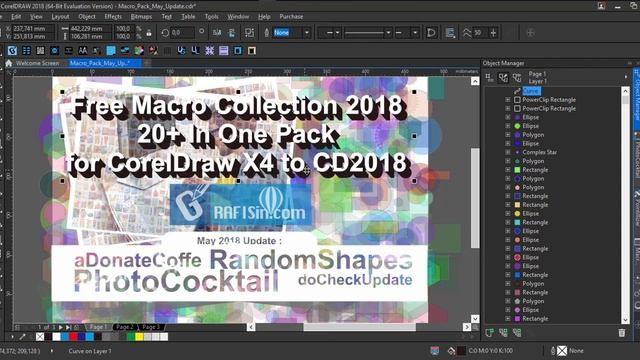Click the colorful swatches macro icon

[x=139, y=51]
